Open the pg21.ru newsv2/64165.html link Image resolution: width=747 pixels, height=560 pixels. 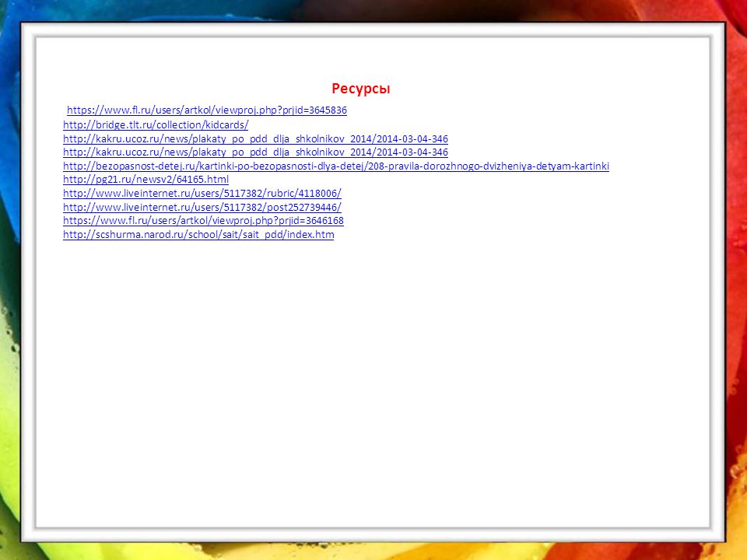pos(146,180)
